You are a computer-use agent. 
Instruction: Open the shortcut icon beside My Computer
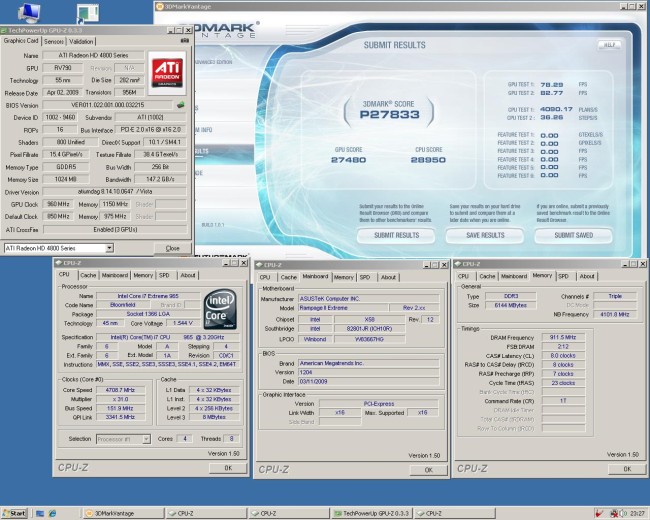click(x=88, y=14)
